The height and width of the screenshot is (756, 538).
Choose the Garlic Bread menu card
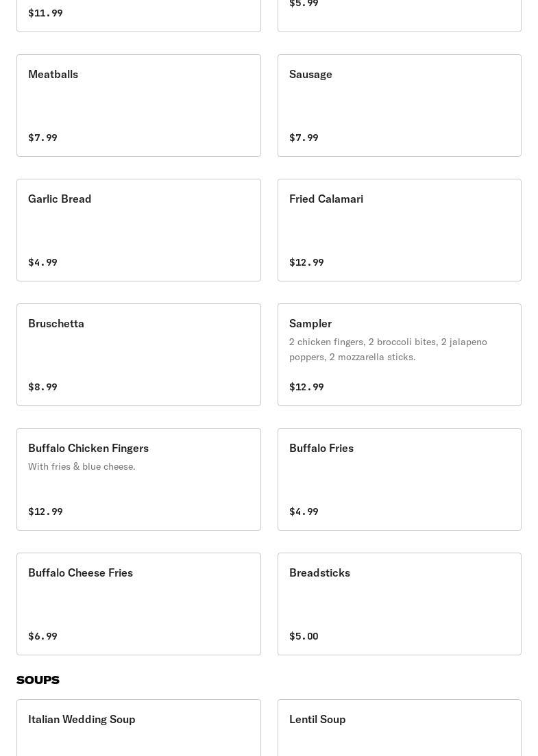click(x=138, y=230)
